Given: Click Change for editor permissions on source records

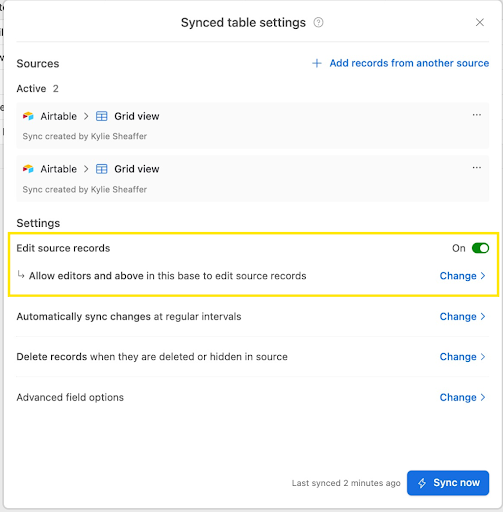Looking at the screenshot, I should [x=462, y=276].
